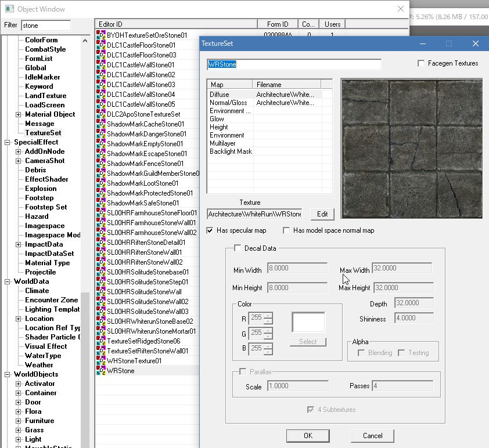Enable the Facegen Textures checkbox
Screen dimensions: 489x448
[421, 63]
